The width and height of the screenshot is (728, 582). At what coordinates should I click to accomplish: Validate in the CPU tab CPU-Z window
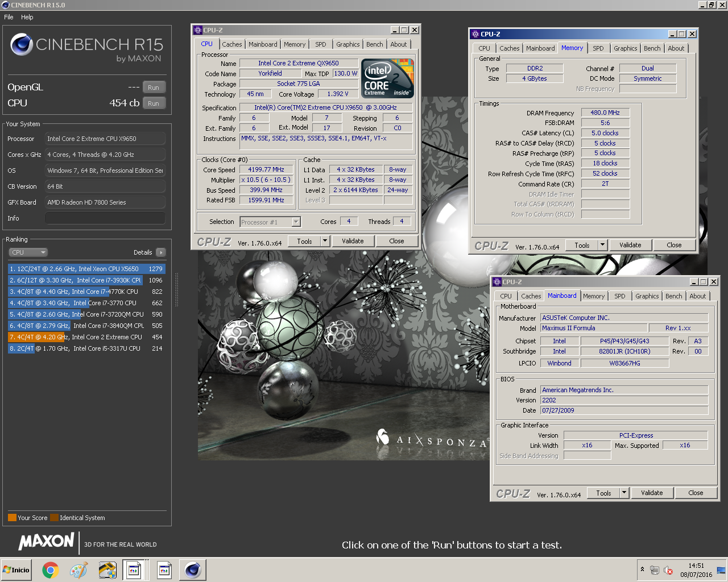pos(353,241)
